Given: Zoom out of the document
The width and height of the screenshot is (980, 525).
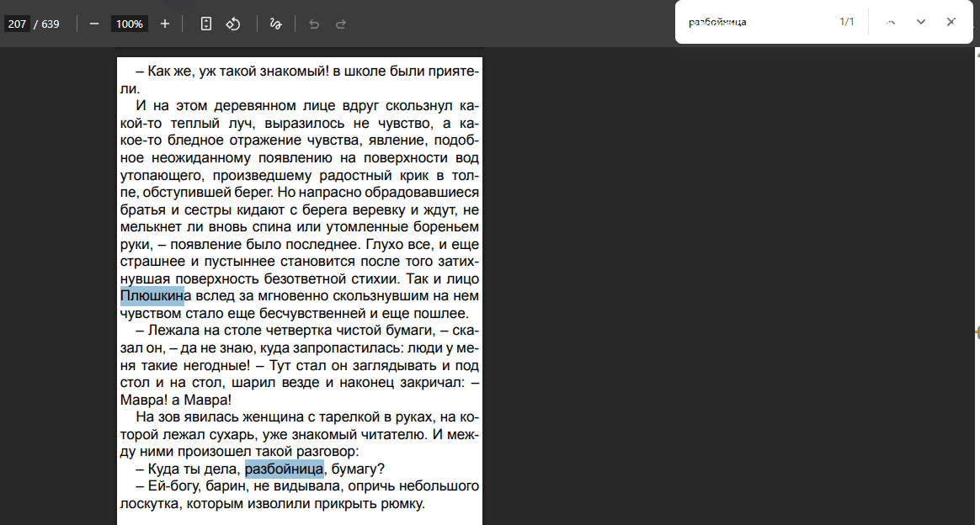Looking at the screenshot, I should (95, 24).
